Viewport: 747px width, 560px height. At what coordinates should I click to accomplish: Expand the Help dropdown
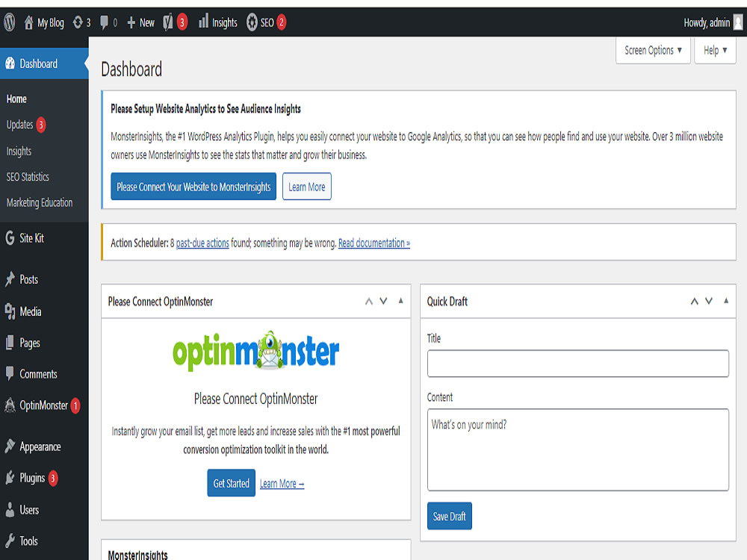(x=715, y=51)
